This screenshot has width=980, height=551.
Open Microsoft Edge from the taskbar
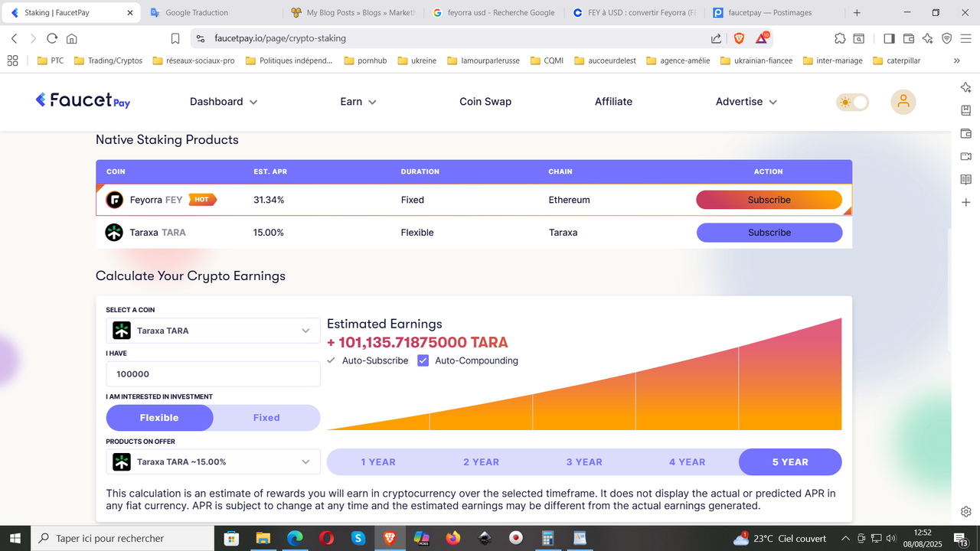click(295, 538)
